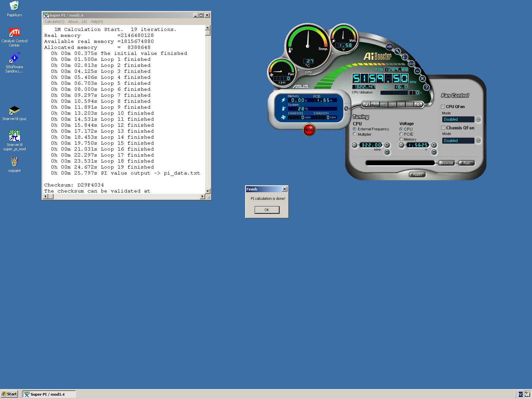Select CPU voltage radio button
532x399 pixels.
(401, 129)
